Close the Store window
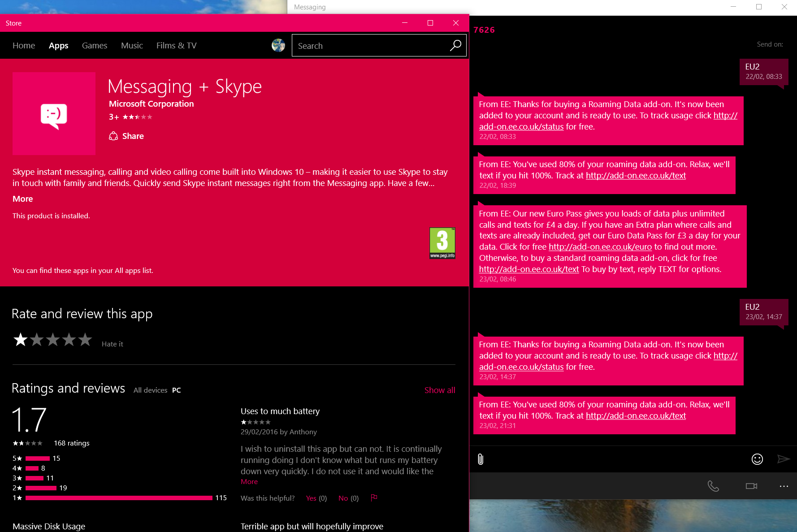 click(x=456, y=23)
